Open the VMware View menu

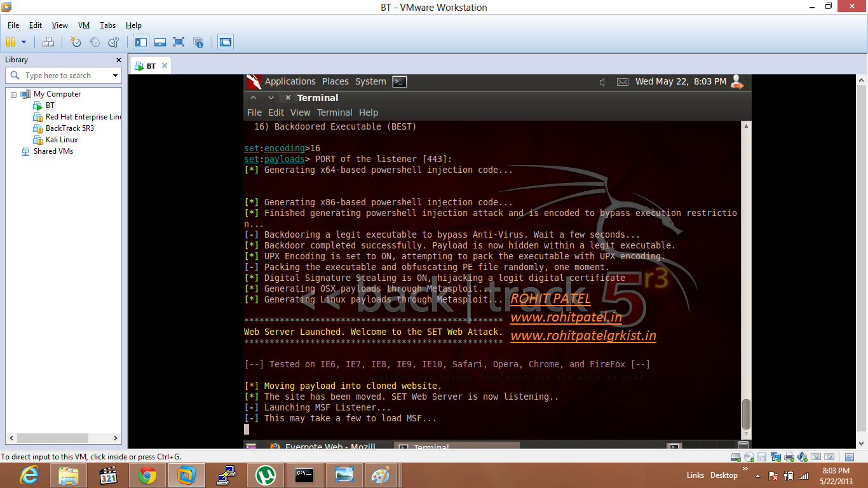tap(60, 25)
